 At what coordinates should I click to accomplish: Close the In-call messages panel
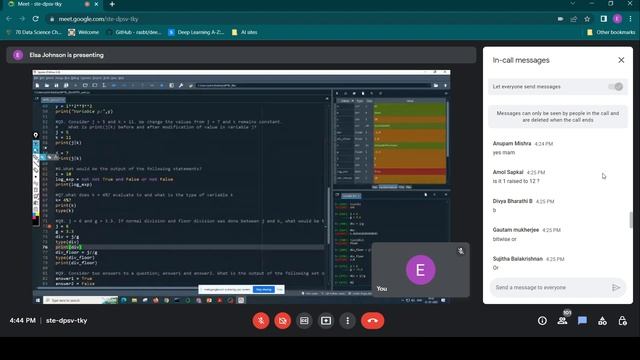pos(621,60)
